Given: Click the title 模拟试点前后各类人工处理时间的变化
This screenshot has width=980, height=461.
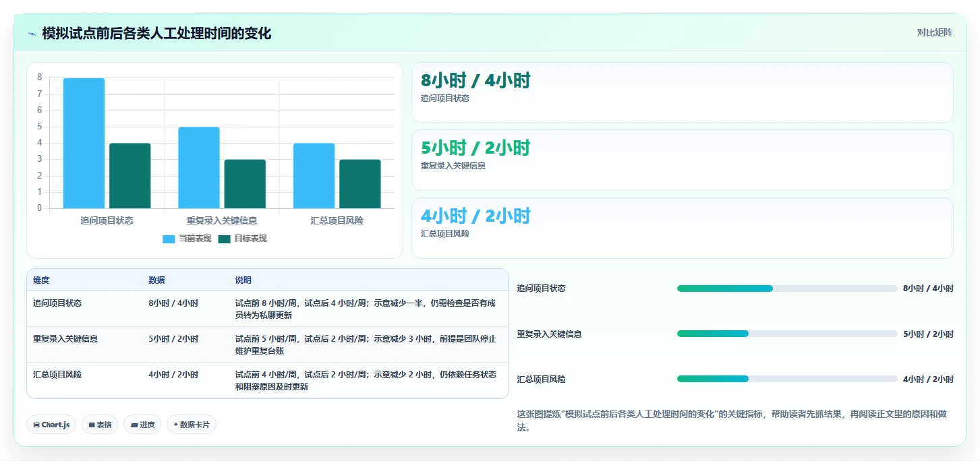Looking at the screenshot, I should click(x=156, y=33).
